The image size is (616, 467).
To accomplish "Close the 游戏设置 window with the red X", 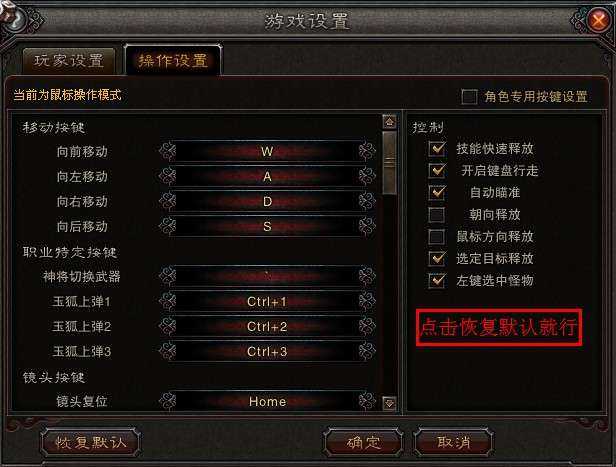I will tap(598, 20).
